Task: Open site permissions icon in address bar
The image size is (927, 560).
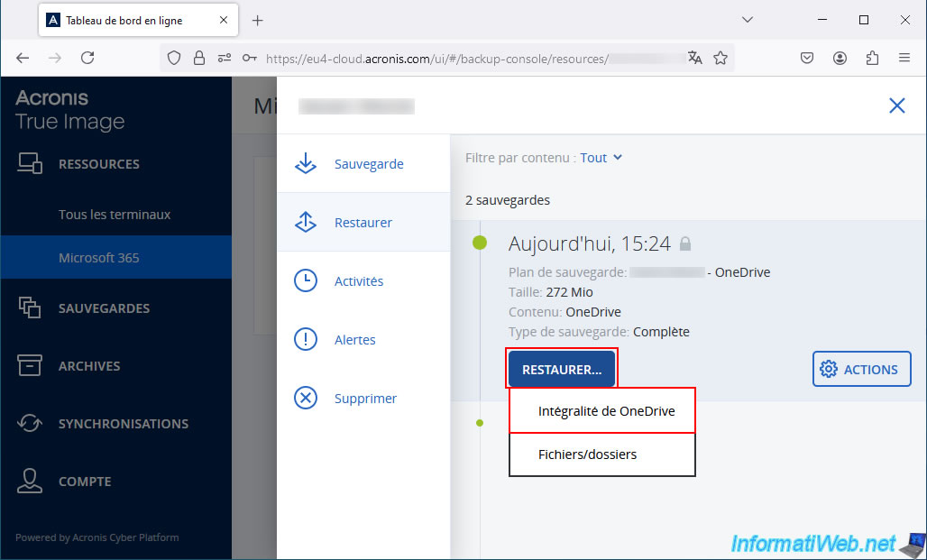Action: pos(224,58)
